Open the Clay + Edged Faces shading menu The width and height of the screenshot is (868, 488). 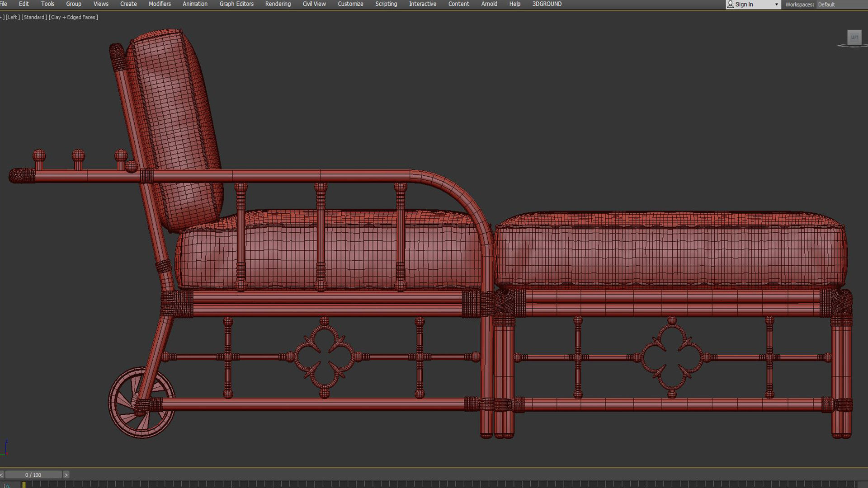[73, 17]
